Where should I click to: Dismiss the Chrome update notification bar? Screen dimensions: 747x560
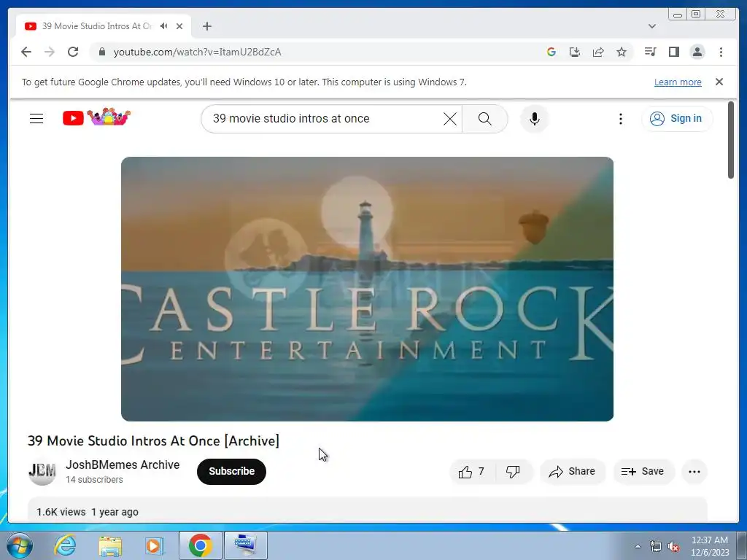719,82
